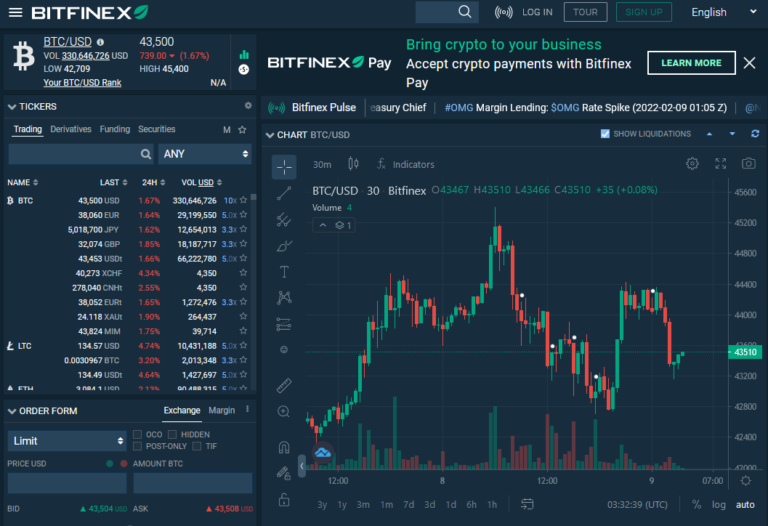Screen dimensions: 768x526
Task: Open Your BTC/USD Rank link
Action: pos(82,82)
